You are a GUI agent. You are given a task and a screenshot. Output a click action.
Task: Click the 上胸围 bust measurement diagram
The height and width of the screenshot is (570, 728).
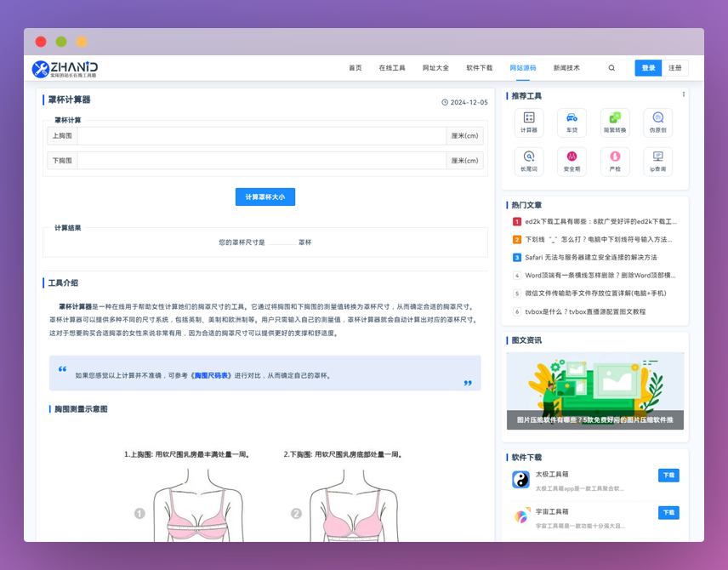pyautogui.click(x=198, y=505)
